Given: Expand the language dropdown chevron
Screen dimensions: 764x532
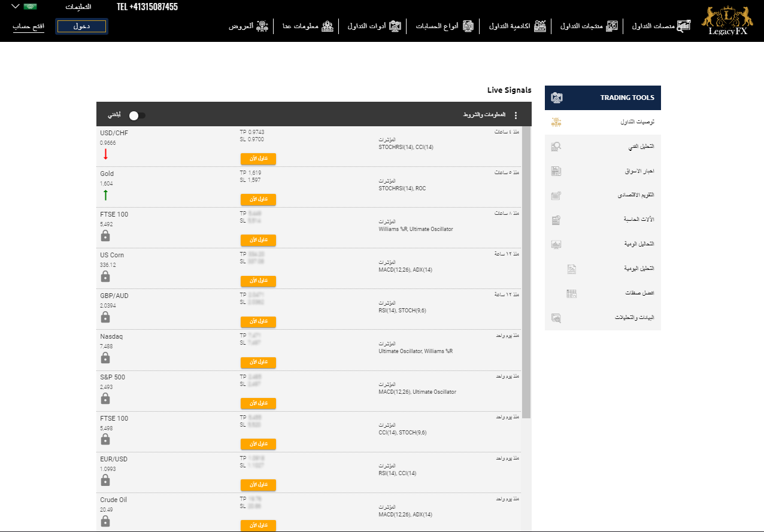Looking at the screenshot, I should coord(15,7).
